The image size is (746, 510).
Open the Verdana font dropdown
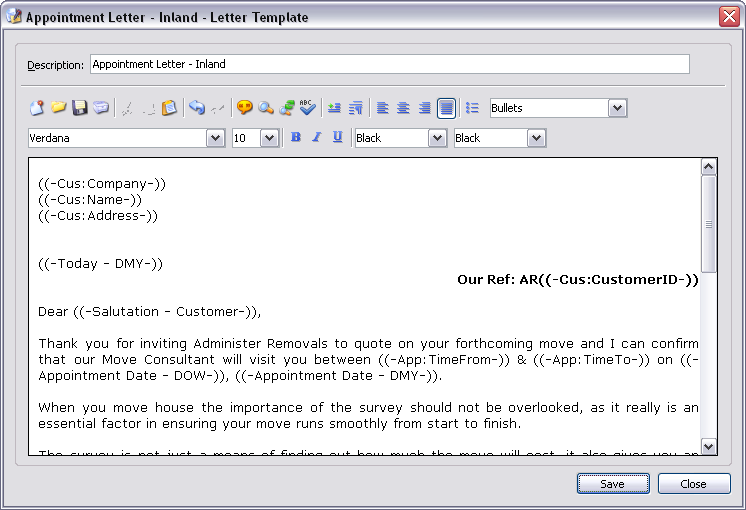coord(215,138)
